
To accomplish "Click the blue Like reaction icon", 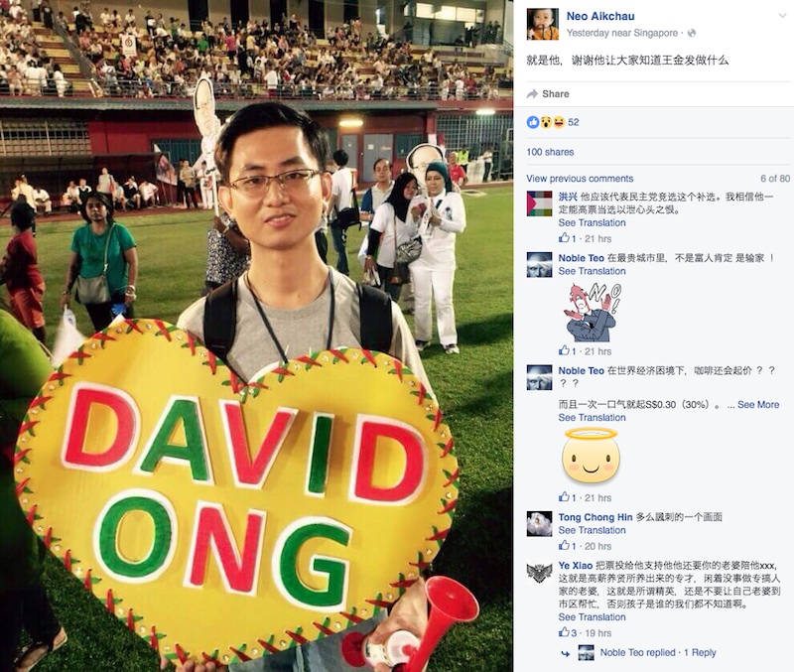I will [x=533, y=122].
